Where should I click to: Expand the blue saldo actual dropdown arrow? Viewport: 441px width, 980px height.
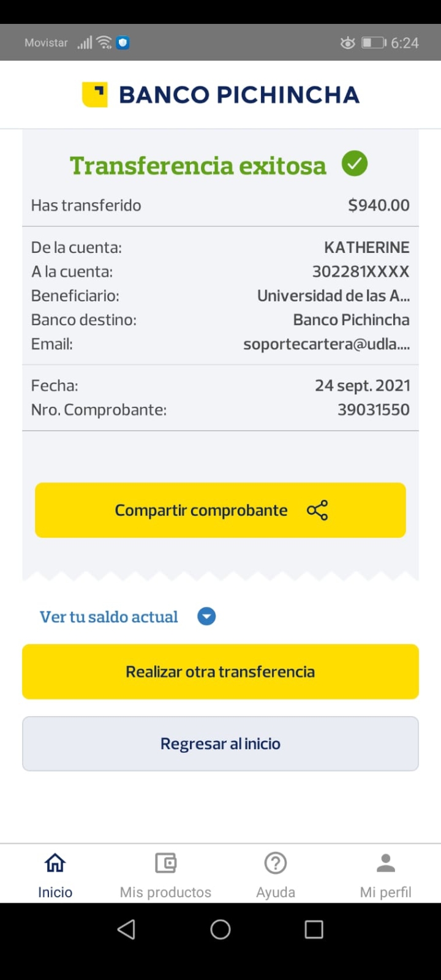tap(206, 616)
